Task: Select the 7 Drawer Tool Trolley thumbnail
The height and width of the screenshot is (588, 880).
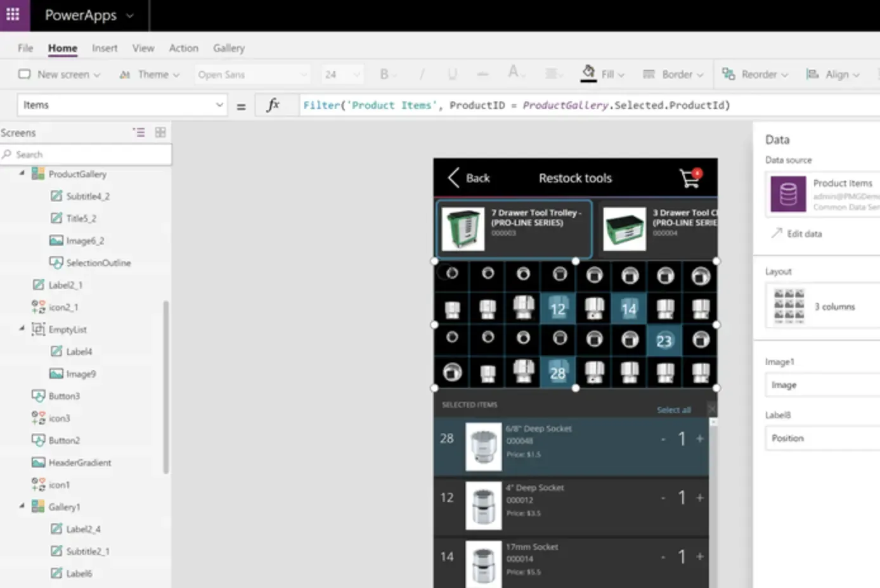Action: pos(463,229)
